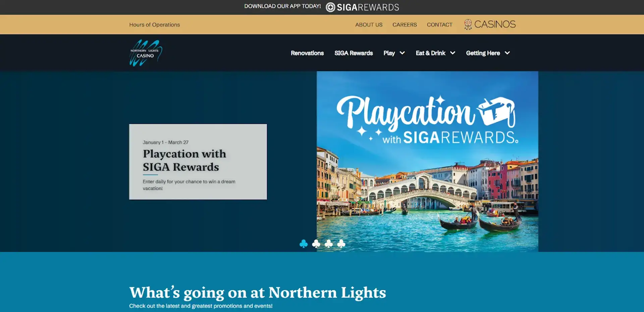Open the Careers link

point(405,25)
